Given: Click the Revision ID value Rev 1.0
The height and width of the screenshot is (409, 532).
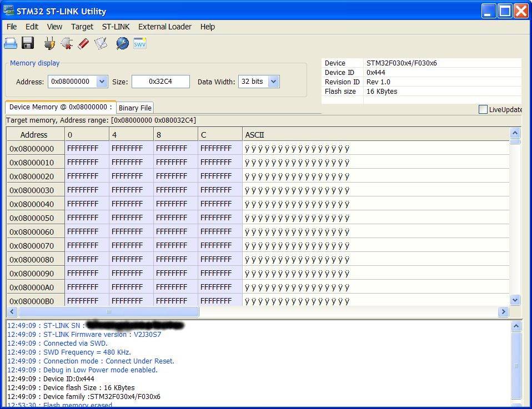Looking at the screenshot, I should pyautogui.click(x=378, y=82).
